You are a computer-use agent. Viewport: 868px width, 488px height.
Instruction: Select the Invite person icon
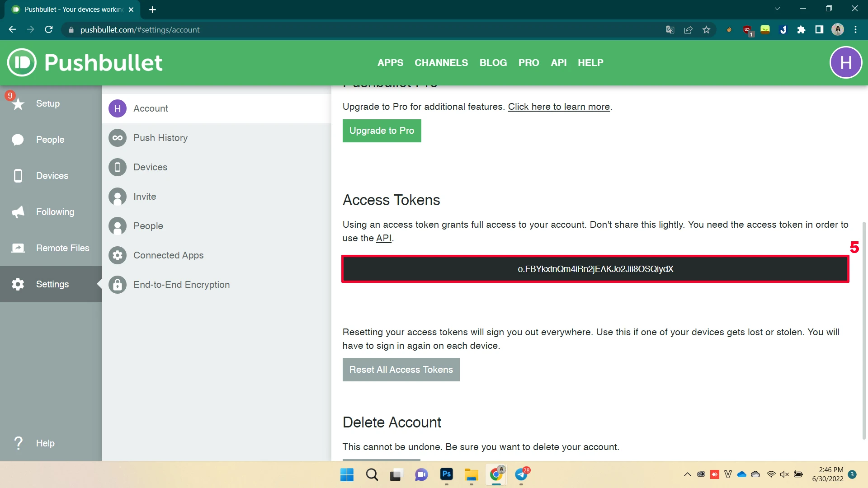(118, 197)
